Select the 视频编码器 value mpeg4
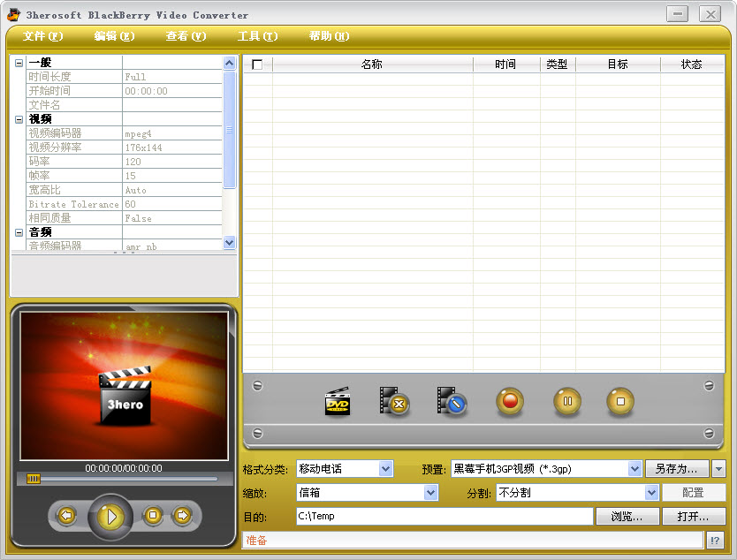737x560 pixels. 172,133
